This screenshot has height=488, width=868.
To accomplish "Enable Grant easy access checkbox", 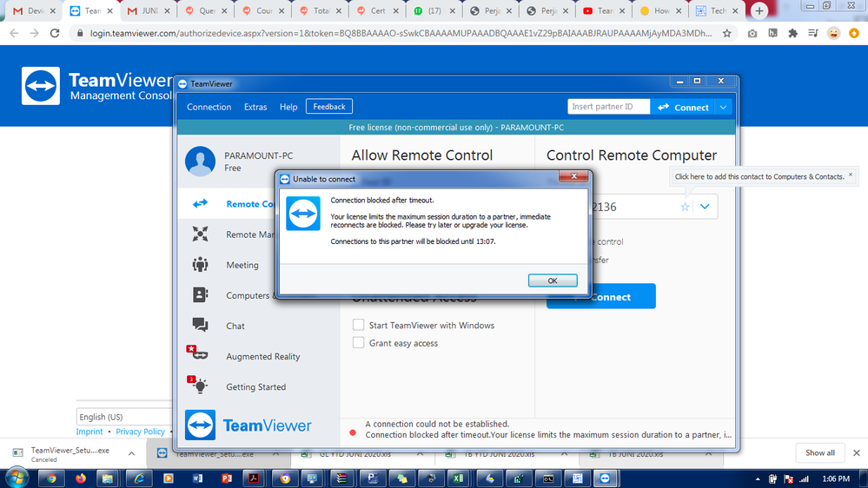I will point(358,342).
